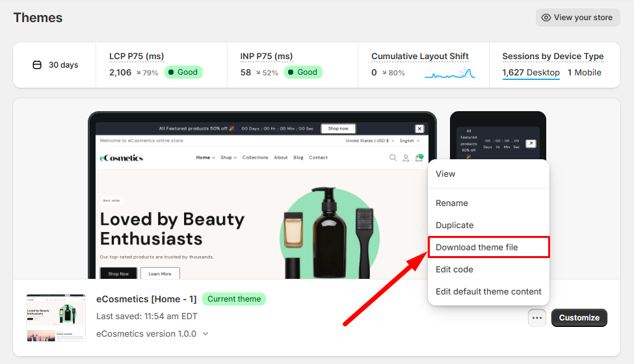
Task: Open the Shop dropdown in preview nav
Action: (228, 157)
